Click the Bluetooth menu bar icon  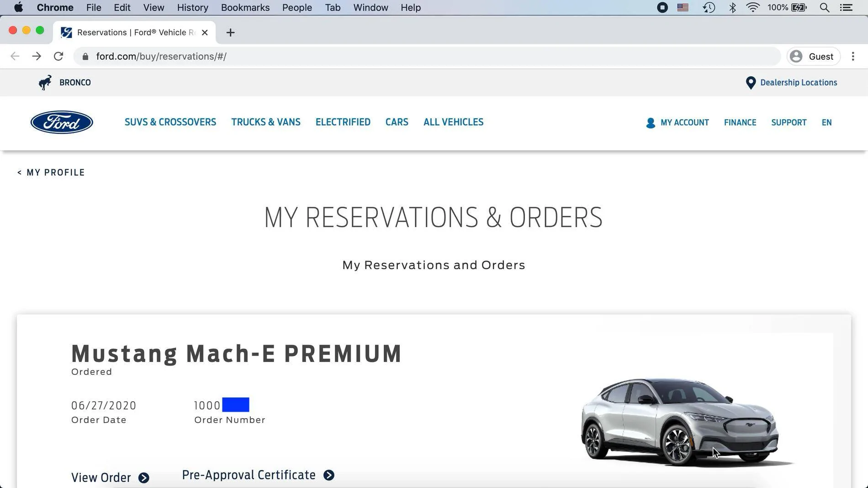point(732,7)
